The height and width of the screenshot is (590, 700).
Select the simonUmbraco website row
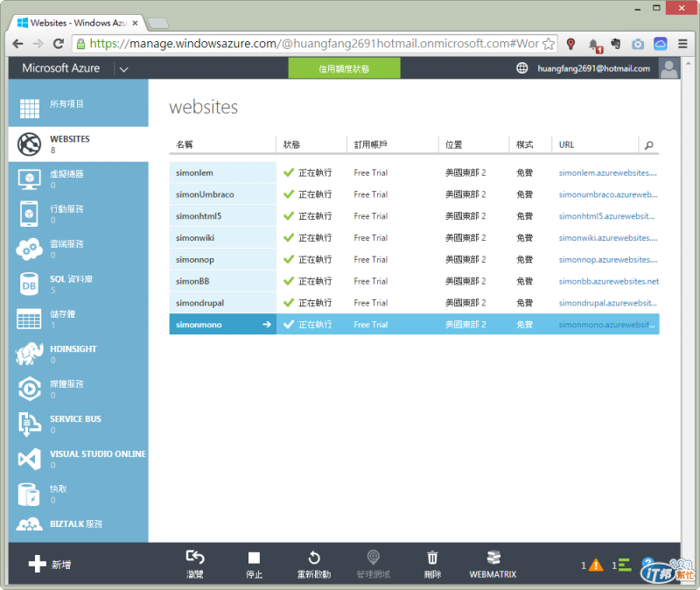(414, 194)
